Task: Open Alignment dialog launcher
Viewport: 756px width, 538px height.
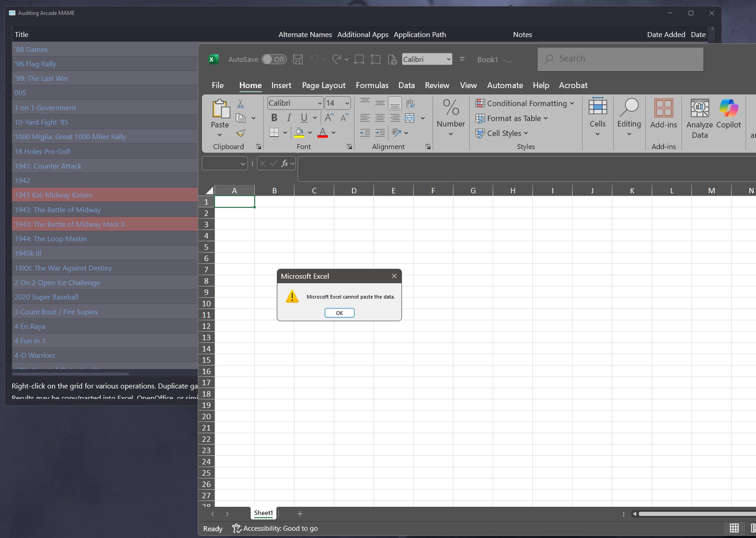Action: tap(428, 147)
